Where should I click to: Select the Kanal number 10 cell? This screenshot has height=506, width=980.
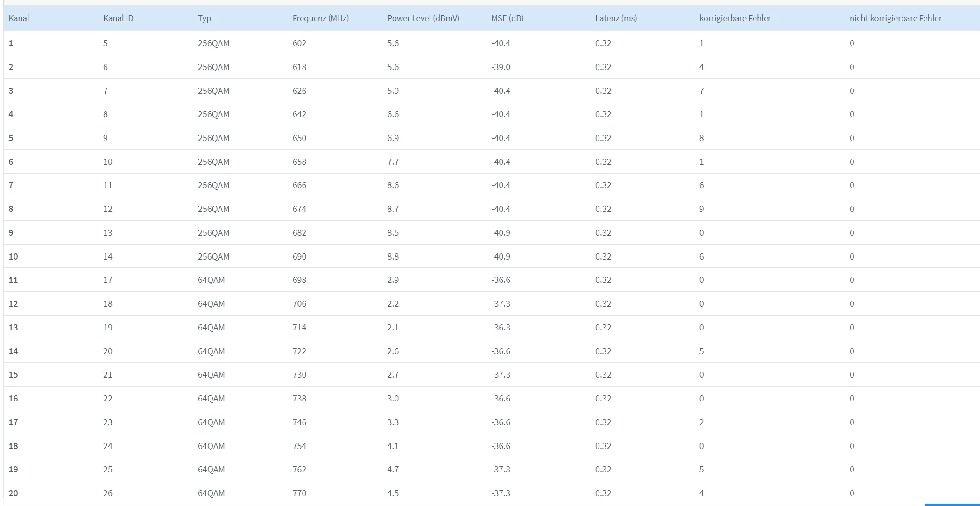pos(13,256)
